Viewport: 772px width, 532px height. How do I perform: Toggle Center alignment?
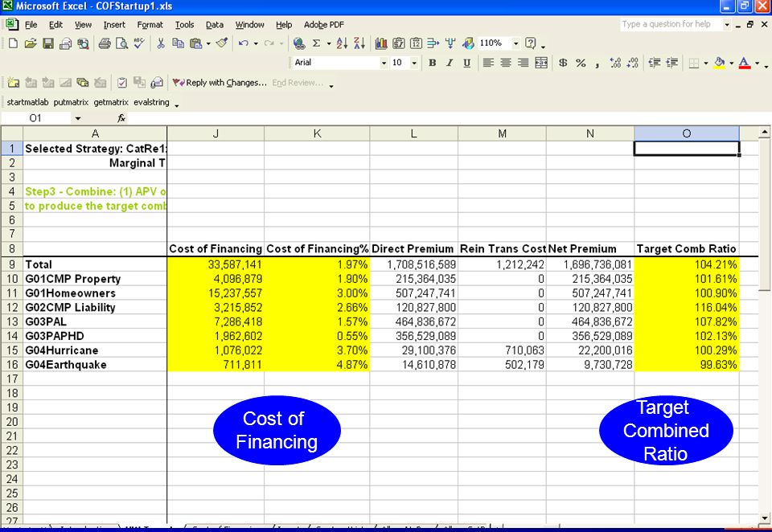506,63
